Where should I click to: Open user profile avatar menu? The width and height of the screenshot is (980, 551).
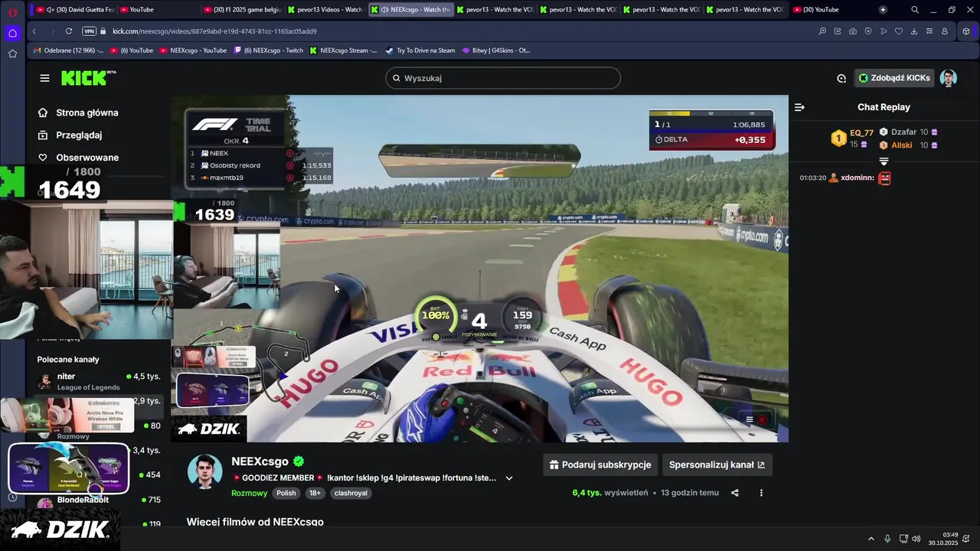click(x=949, y=78)
